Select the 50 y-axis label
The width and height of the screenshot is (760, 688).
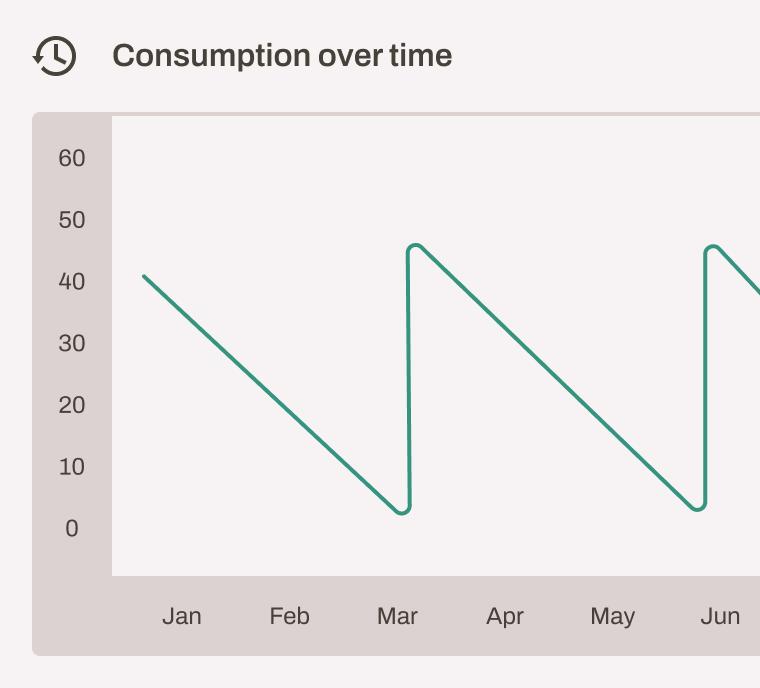click(72, 220)
